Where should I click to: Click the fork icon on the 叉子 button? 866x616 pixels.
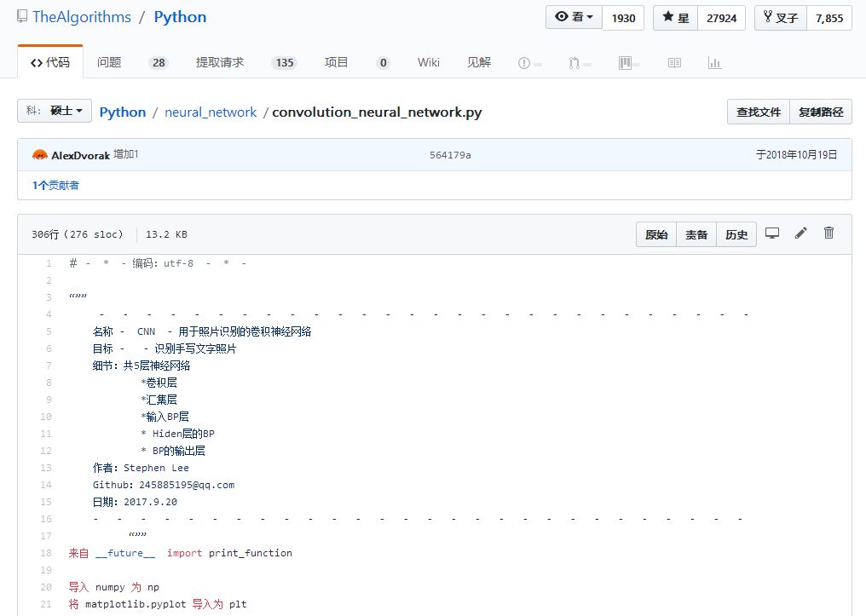click(x=766, y=17)
